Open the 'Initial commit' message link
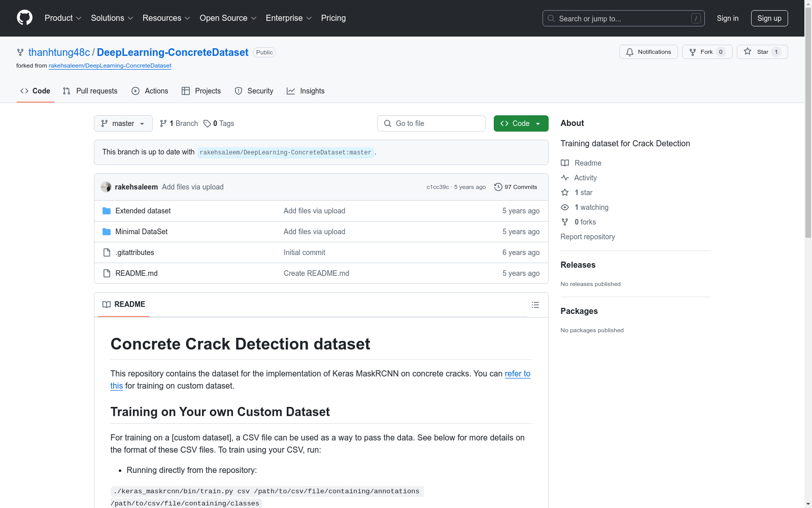The image size is (812, 508). pyautogui.click(x=304, y=252)
